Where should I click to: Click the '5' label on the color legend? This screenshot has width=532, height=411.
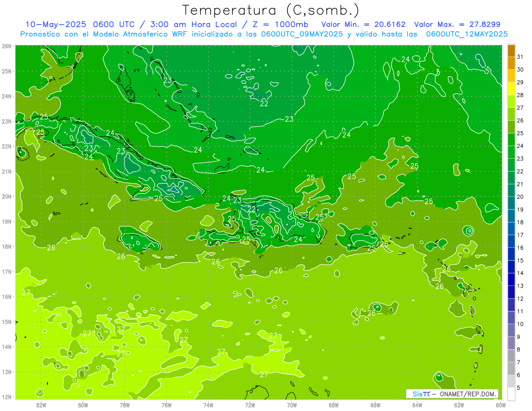pyautogui.click(x=519, y=388)
